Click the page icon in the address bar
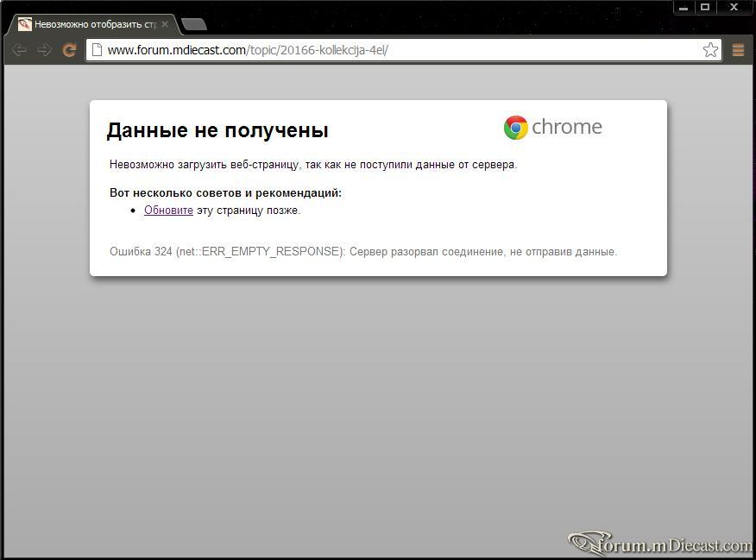Image resolution: width=756 pixels, height=560 pixels. pos(97,50)
